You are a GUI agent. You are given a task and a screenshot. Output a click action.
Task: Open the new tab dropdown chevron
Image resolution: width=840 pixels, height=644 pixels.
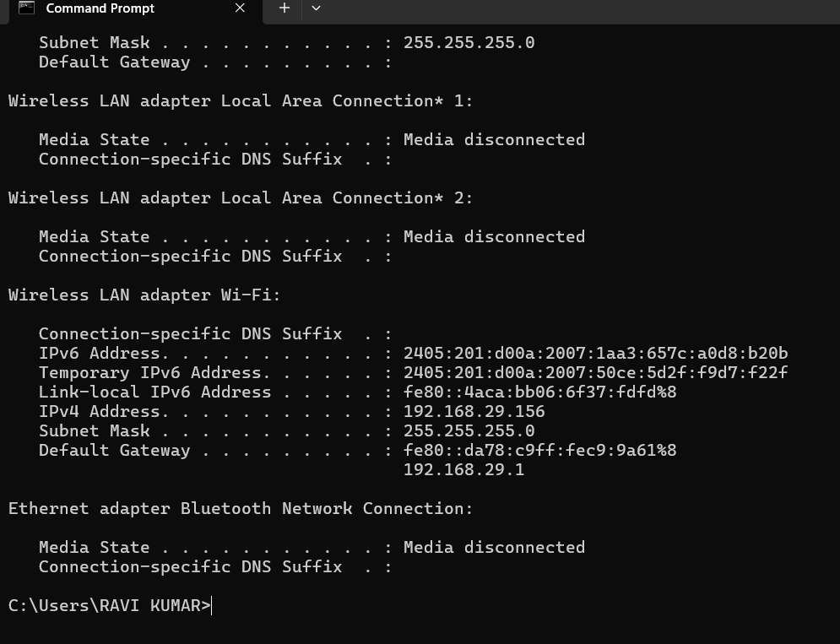316,9
